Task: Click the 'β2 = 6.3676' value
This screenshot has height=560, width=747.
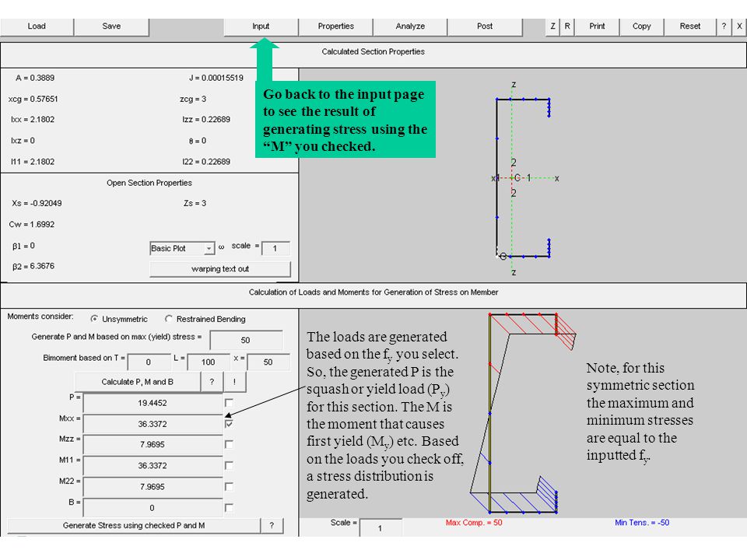Action: pos(33,266)
